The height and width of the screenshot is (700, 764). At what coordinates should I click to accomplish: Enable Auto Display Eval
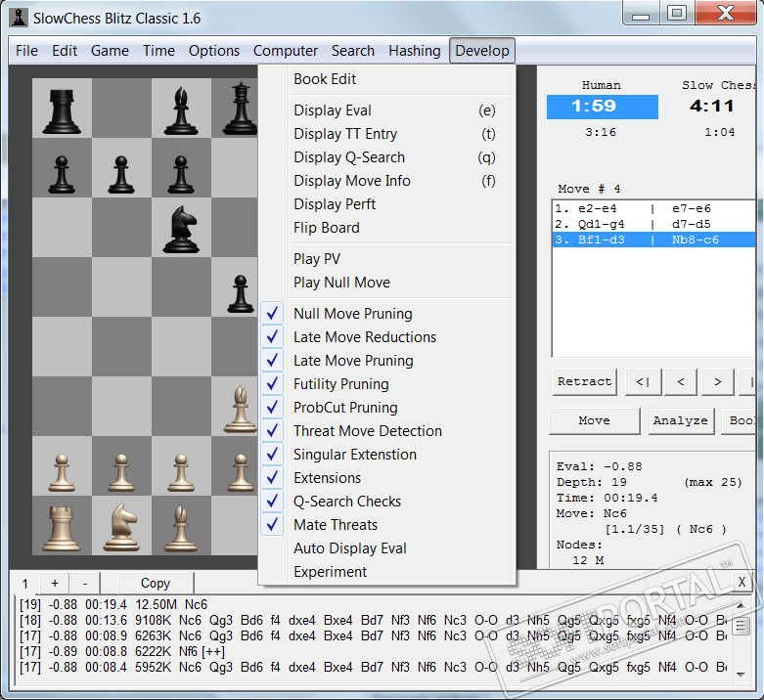[386, 548]
